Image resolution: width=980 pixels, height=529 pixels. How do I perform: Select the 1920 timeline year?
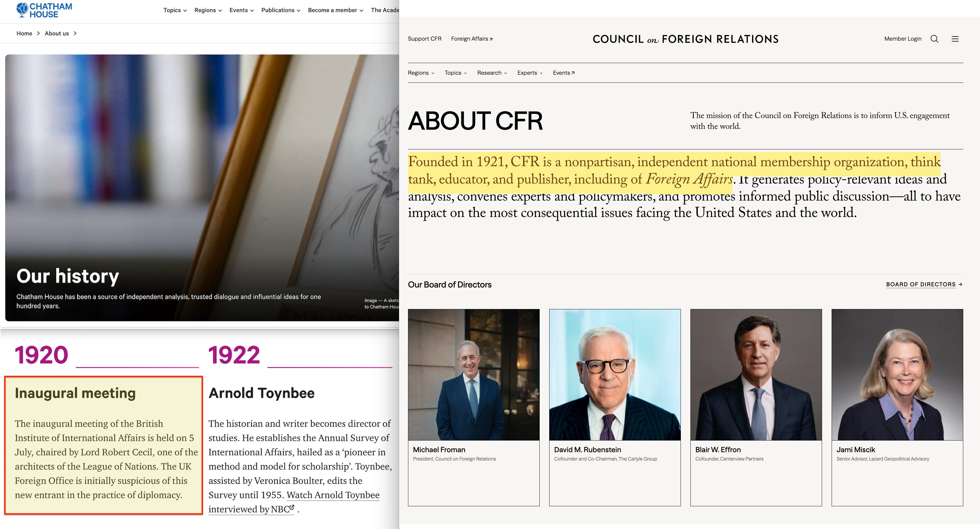[x=42, y=355]
